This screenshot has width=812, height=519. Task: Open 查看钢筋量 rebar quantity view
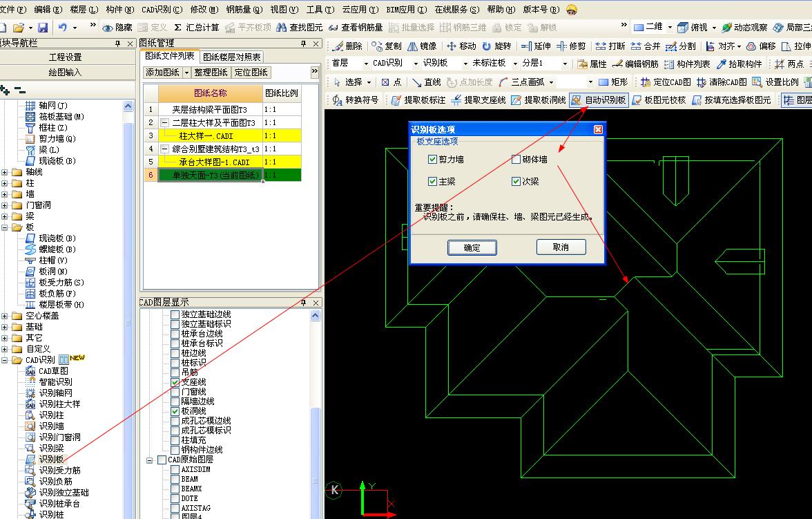pos(355,28)
